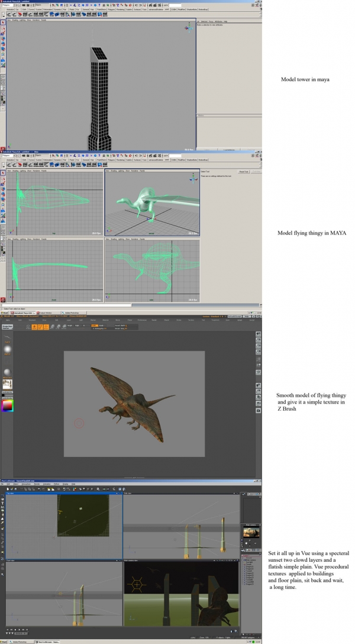Image resolution: width=355 pixels, height=644 pixels.
Task: Click Vue camera preview thumbnail
Action: 250,533
